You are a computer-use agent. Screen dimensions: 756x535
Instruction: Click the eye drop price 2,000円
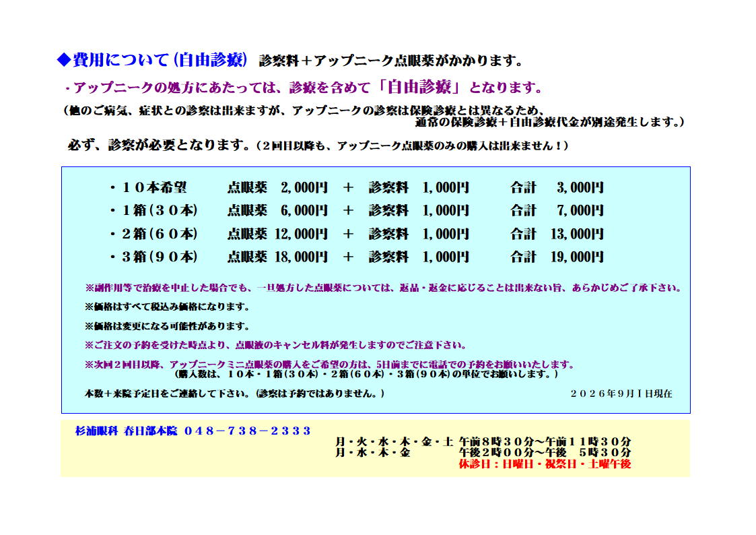point(304,187)
